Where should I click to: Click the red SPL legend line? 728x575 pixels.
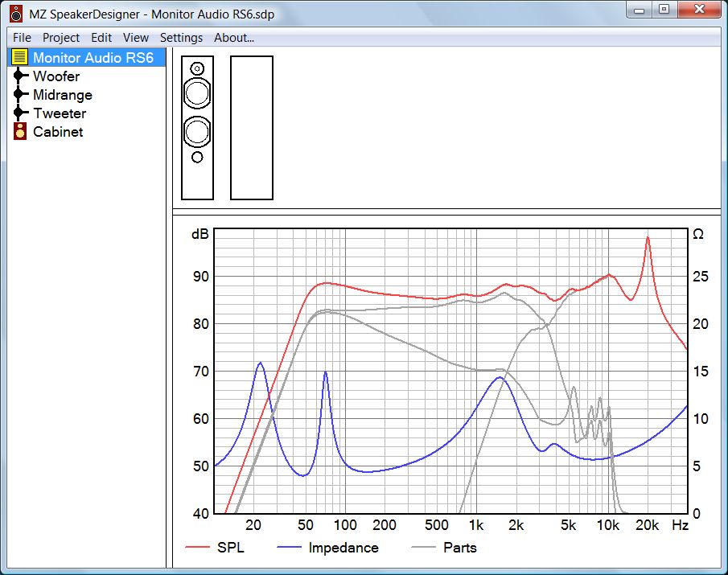coord(198,548)
